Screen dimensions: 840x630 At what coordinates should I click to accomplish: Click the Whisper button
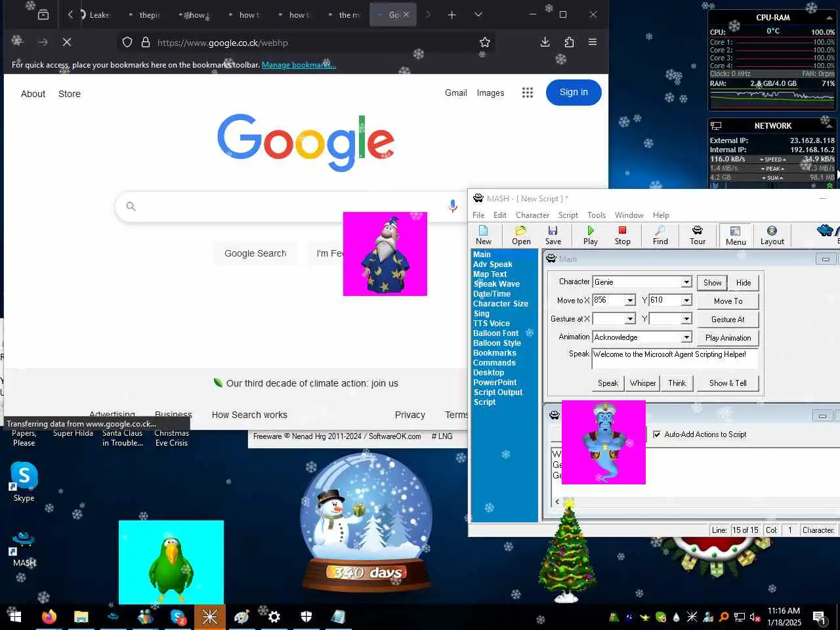pyautogui.click(x=642, y=383)
